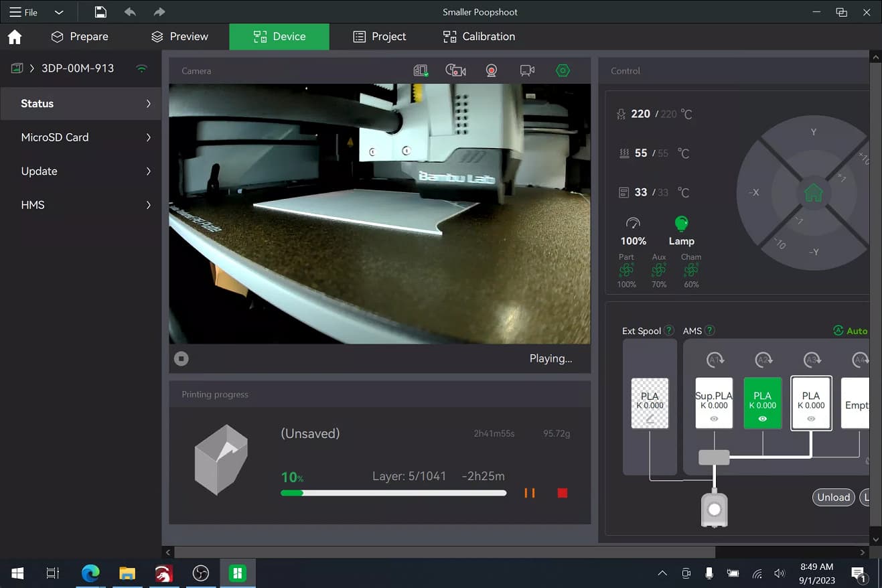Click the video recording camera icon
882x588 pixels.
pyautogui.click(x=527, y=70)
